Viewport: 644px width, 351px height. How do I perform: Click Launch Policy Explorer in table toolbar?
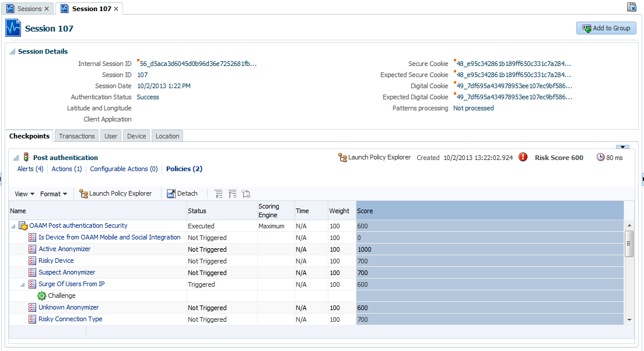click(x=116, y=193)
